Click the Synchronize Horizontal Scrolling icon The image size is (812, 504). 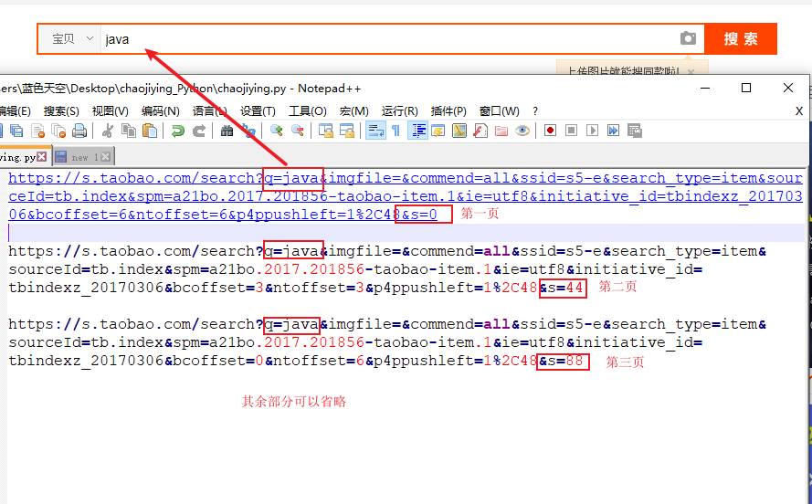(347, 131)
